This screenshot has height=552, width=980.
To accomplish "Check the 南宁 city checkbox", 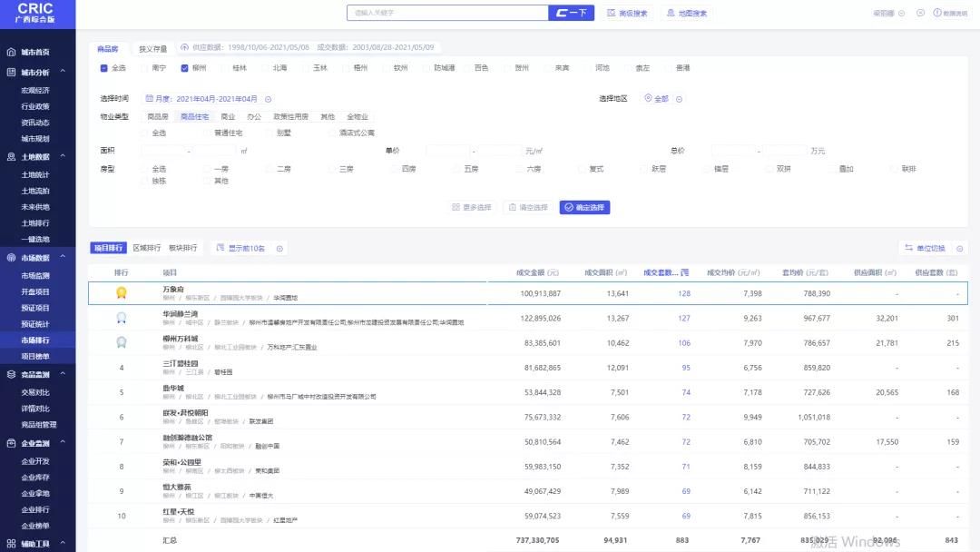I will pyautogui.click(x=144, y=67).
